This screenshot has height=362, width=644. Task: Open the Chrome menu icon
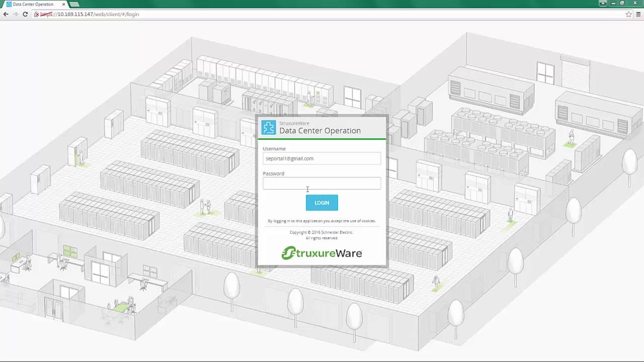click(x=638, y=14)
